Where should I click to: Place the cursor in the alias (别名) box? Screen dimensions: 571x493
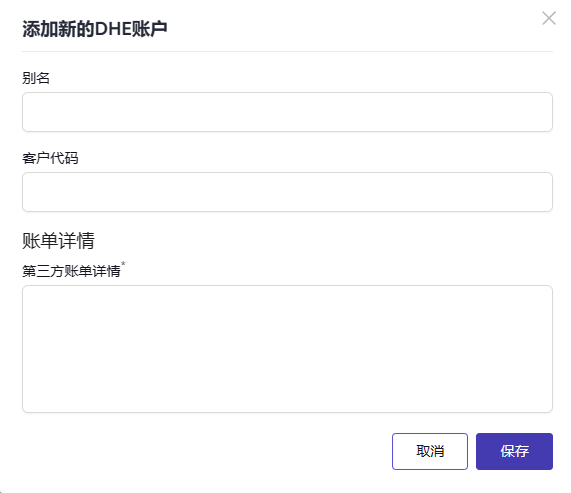287,112
